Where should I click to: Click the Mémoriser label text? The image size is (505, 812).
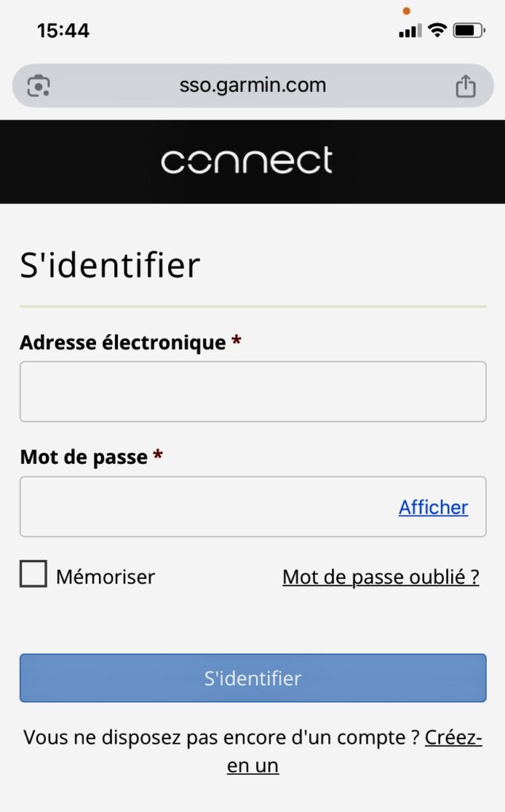coord(105,576)
